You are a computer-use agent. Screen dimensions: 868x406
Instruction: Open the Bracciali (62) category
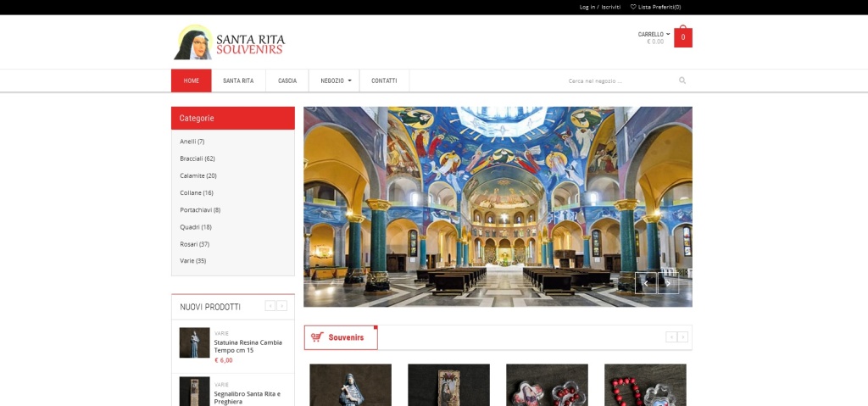tap(197, 159)
